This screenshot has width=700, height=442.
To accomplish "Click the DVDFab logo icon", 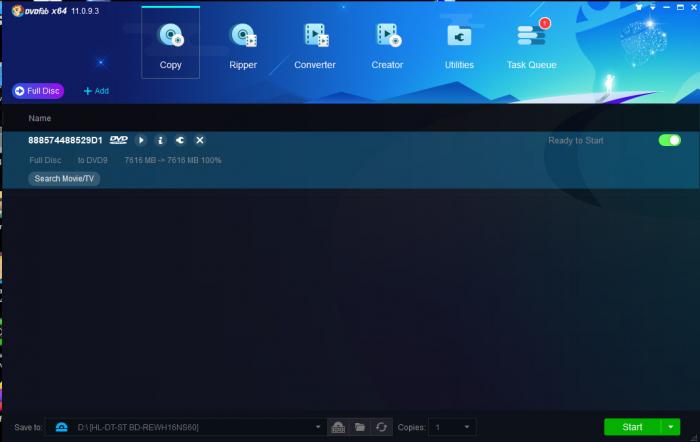I will (x=17, y=10).
